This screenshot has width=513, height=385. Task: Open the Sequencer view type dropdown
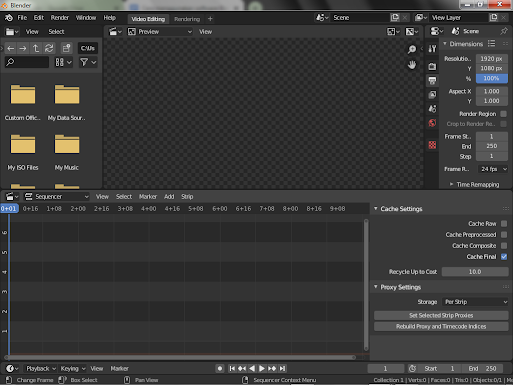[x=57, y=197]
